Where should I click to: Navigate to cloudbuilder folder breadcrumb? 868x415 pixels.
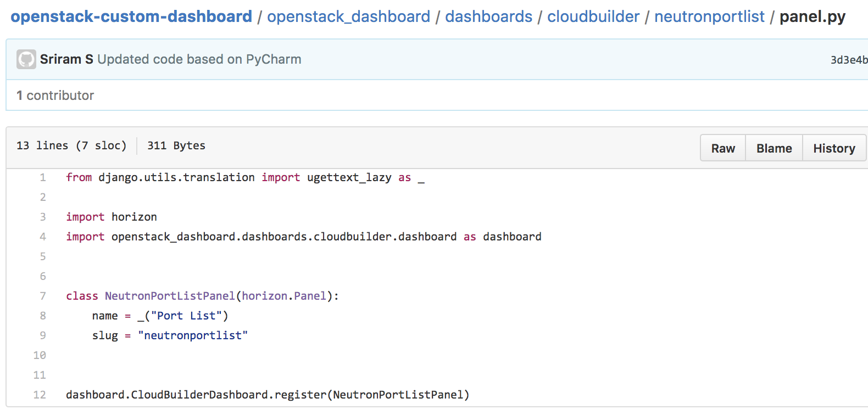click(x=593, y=16)
